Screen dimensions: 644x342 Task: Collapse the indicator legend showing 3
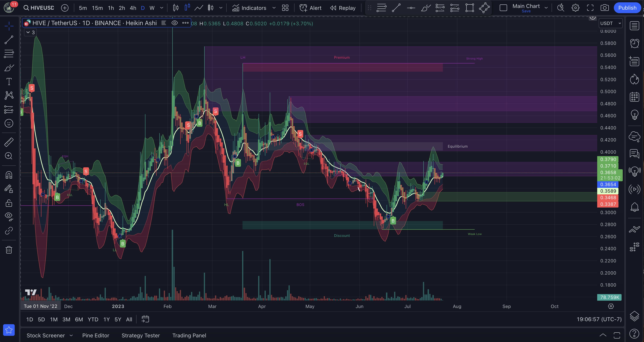coord(30,32)
